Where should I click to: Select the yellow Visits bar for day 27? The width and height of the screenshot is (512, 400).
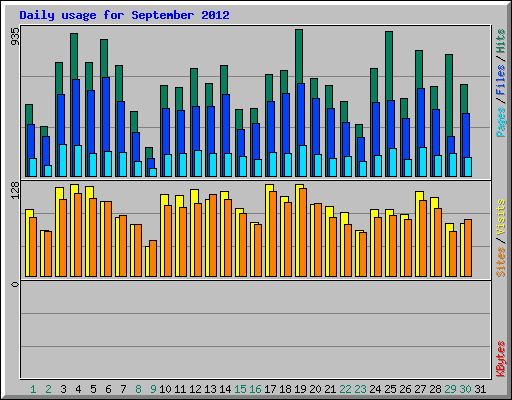pyautogui.click(x=419, y=196)
